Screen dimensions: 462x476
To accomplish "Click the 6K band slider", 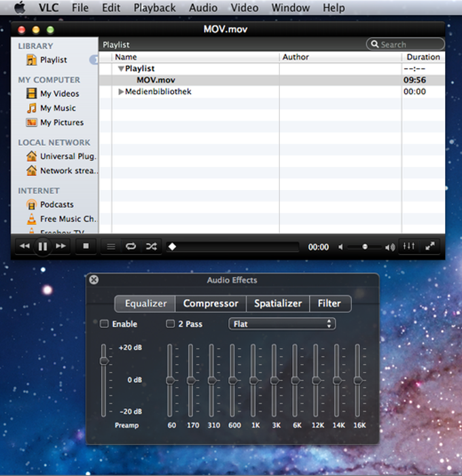I will point(295,380).
